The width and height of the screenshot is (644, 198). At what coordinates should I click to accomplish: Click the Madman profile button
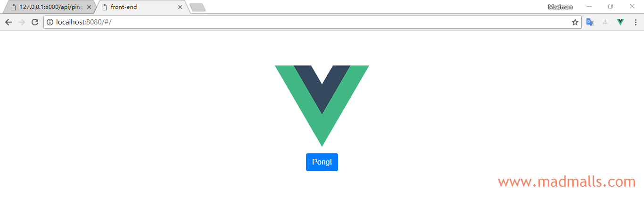[561, 7]
